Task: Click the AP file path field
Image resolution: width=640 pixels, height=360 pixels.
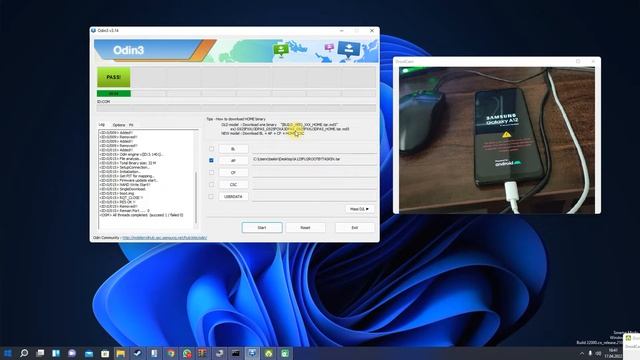Action: click(313, 160)
